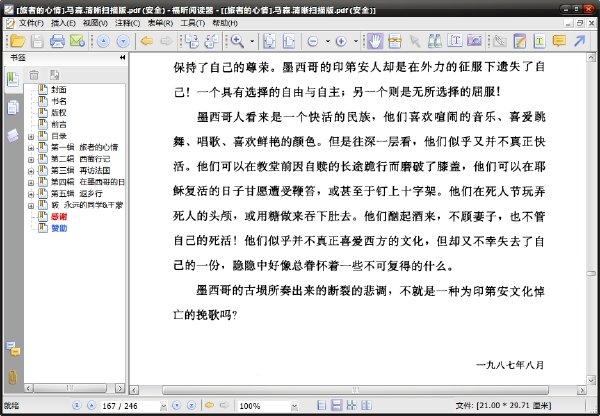The height and width of the screenshot is (416, 600).
Task: Open the 注释(C) menu
Action: (127, 23)
